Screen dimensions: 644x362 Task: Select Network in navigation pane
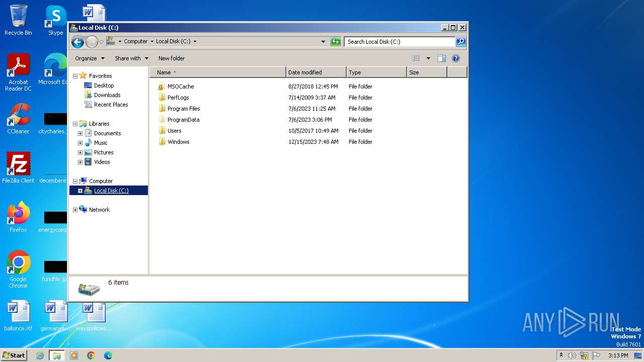pos(99,210)
